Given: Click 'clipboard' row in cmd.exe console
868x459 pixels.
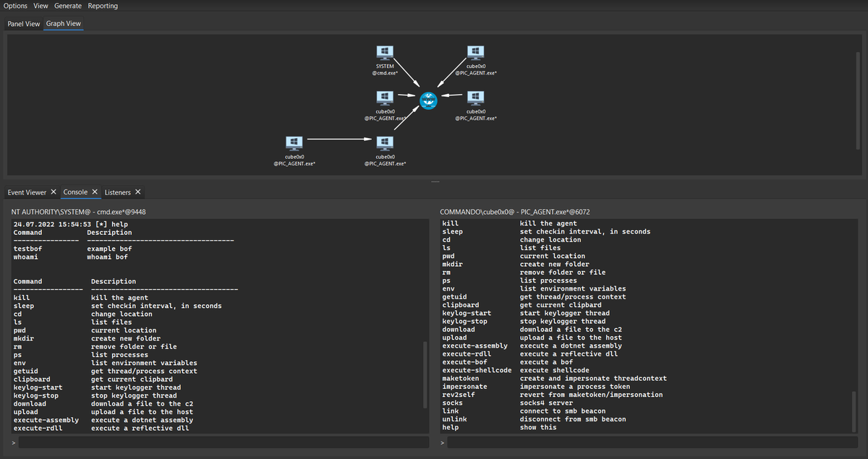Looking at the screenshot, I should [93, 379].
